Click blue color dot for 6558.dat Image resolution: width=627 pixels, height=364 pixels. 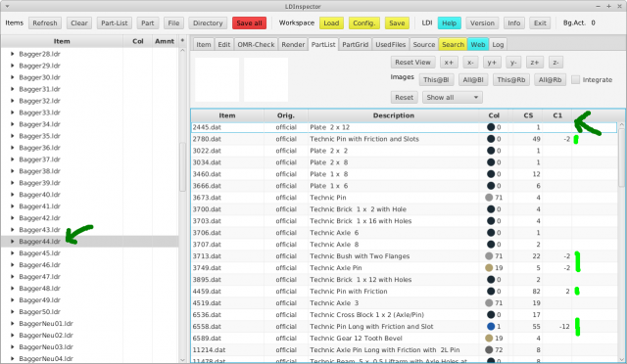[491, 327]
